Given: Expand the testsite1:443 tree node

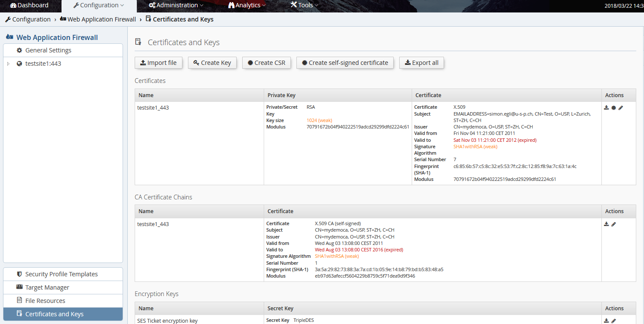Looking at the screenshot, I should click(8, 63).
